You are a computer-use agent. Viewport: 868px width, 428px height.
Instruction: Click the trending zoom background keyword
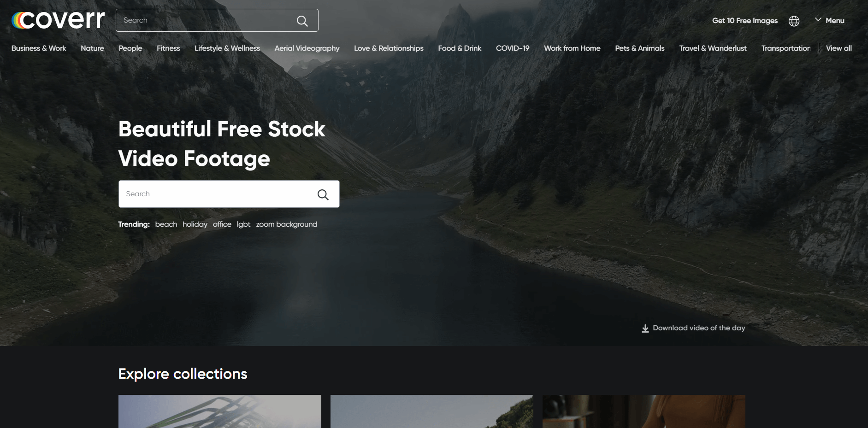coord(287,224)
